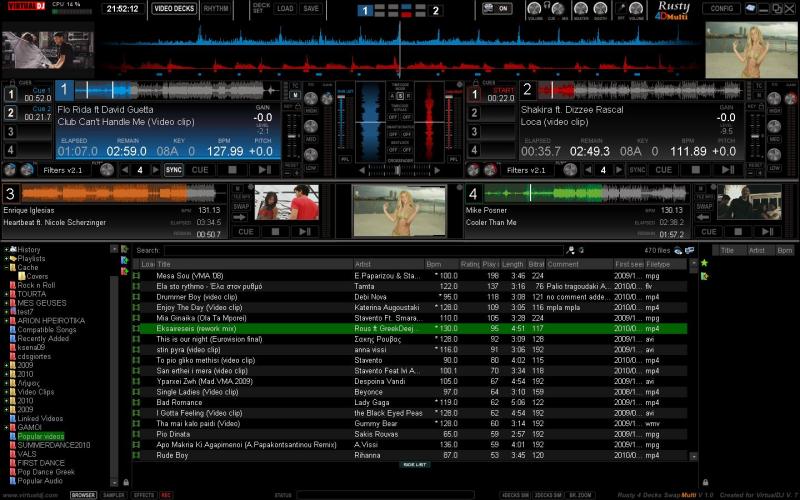The image size is (800, 500).
Task: Click the deck 4 video thumbnail
Action: point(749,203)
